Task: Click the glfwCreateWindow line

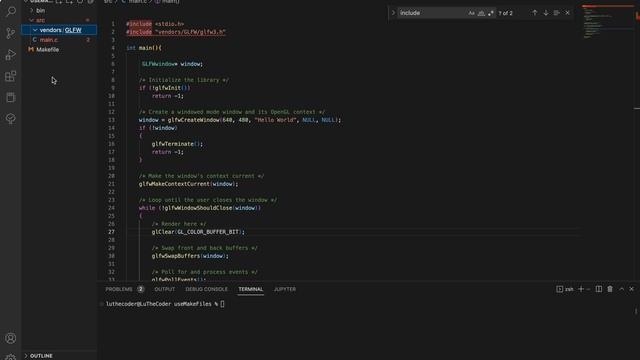Action: [x=240, y=120]
